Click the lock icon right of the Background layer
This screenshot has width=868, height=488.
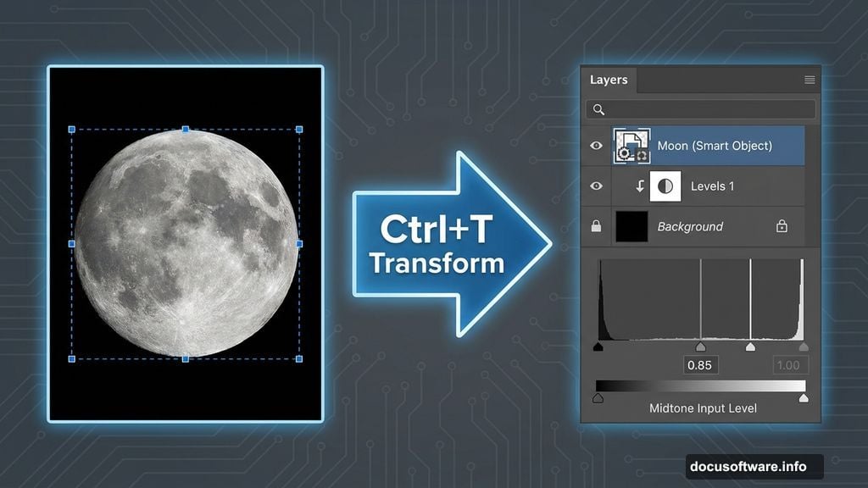tap(782, 226)
